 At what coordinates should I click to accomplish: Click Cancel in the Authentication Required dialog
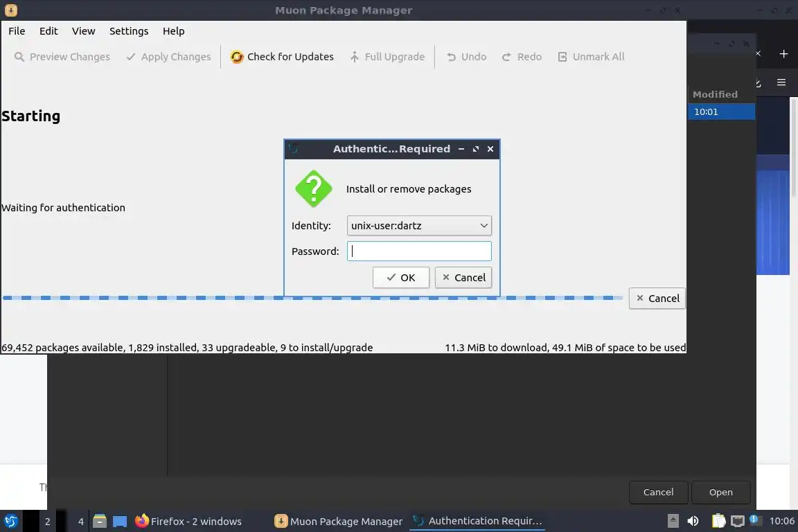click(463, 278)
